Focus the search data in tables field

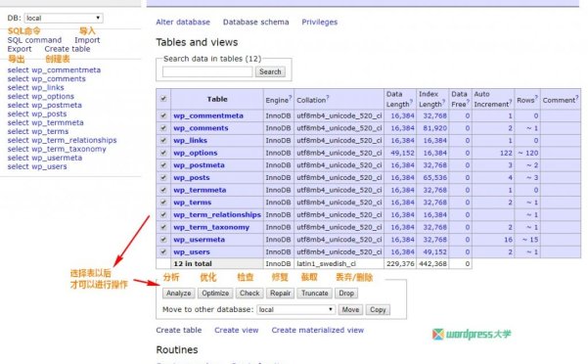click(207, 71)
